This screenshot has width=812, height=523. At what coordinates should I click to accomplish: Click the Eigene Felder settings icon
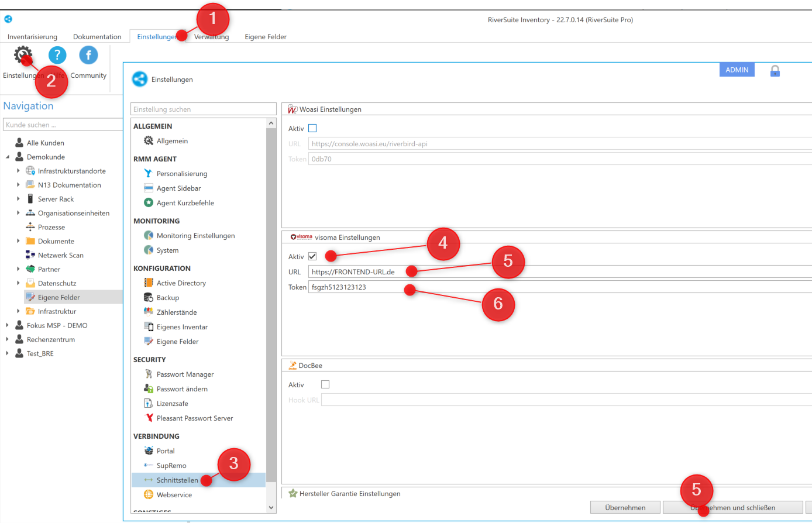pos(149,342)
